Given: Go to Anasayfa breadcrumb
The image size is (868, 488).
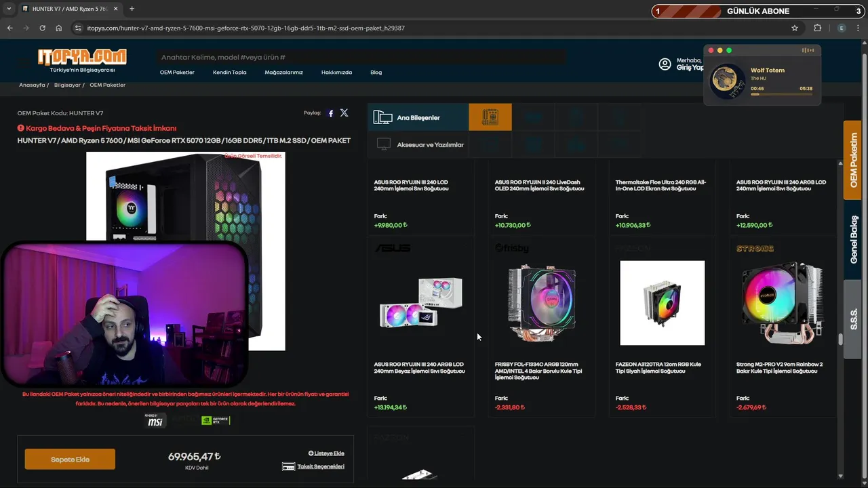Looking at the screenshot, I should pos(32,85).
